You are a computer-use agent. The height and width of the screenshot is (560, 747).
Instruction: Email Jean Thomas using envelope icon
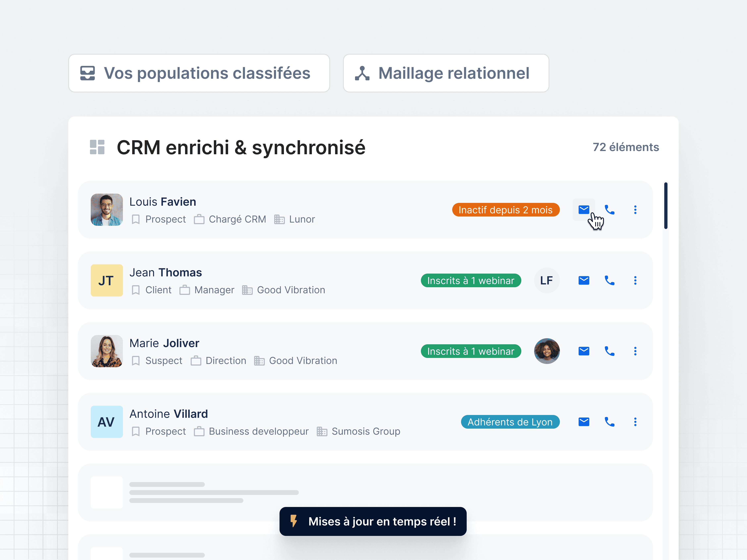pos(584,280)
